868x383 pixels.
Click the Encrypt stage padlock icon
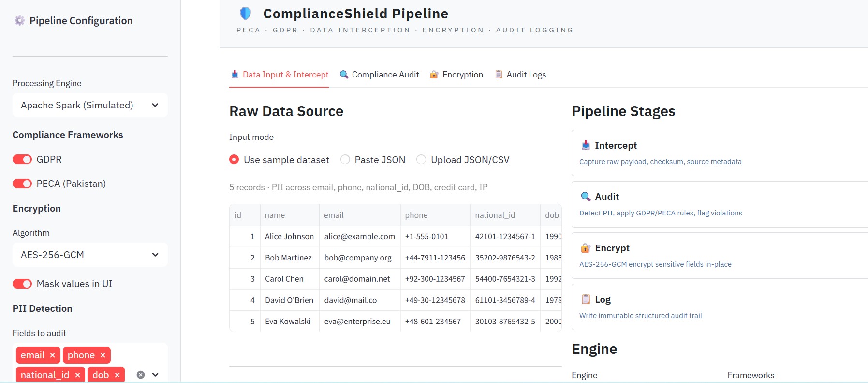[x=586, y=247]
